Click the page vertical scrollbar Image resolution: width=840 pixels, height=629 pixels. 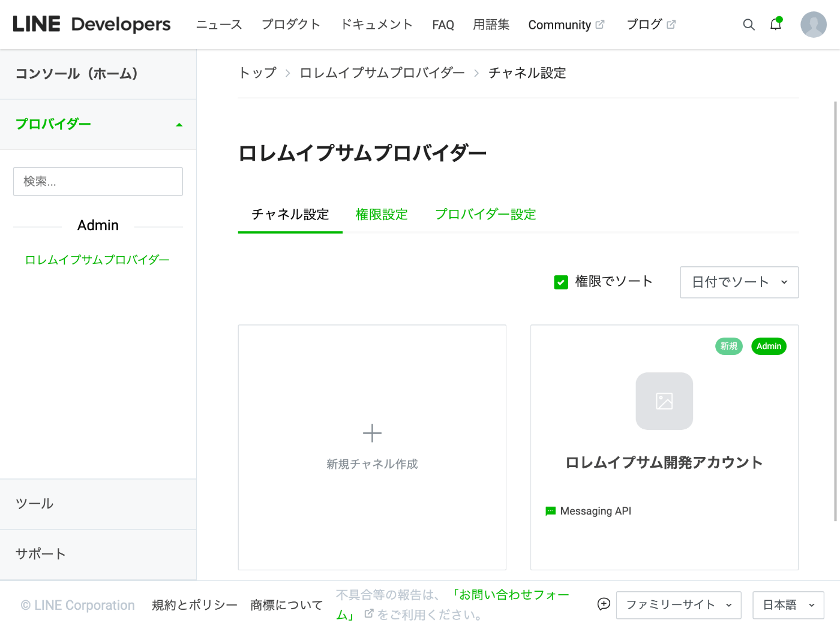coord(836,312)
